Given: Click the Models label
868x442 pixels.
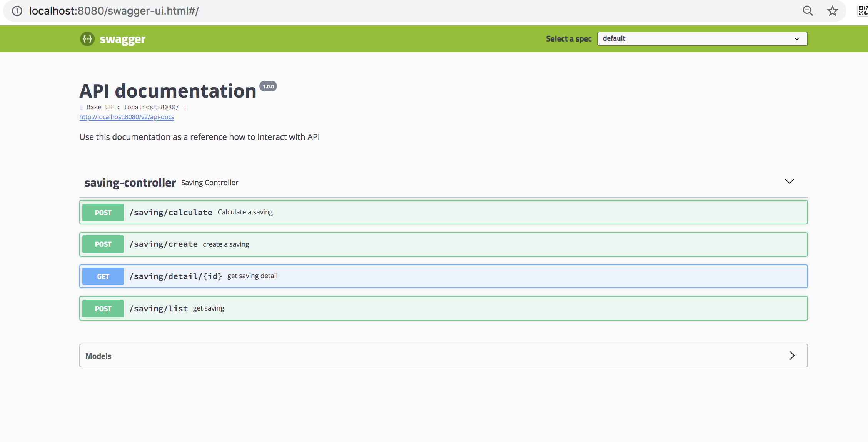Looking at the screenshot, I should pyautogui.click(x=98, y=356).
